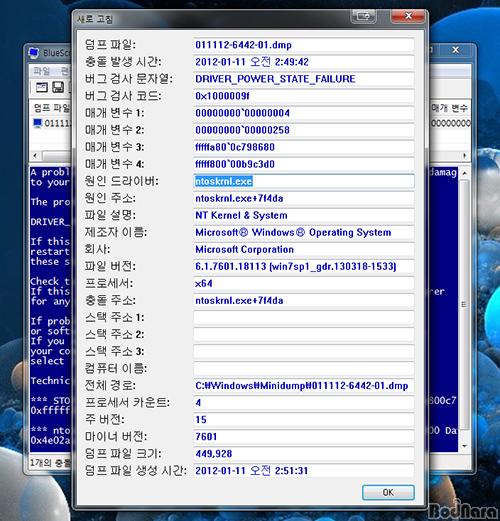Click the full path C:\Windows\Minidump field
The height and width of the screenshot is (521, 500).
click(x=304, y=385)
